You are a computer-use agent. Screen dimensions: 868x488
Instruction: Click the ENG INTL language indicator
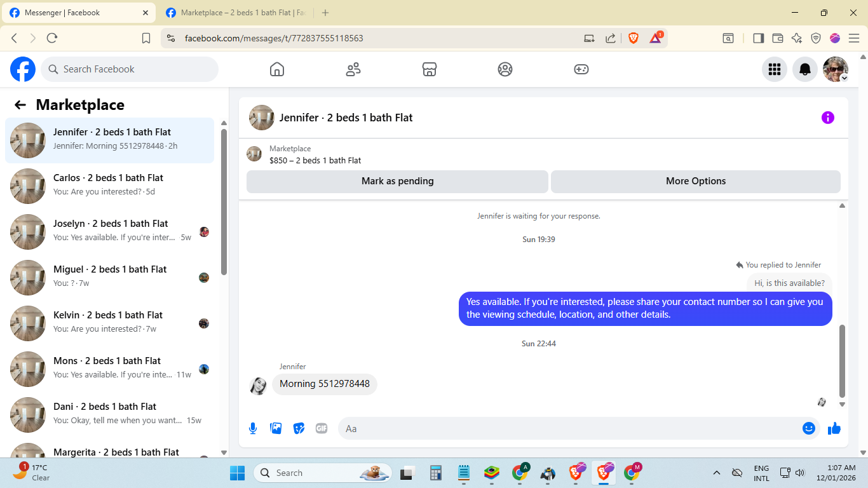pos(761,473)
